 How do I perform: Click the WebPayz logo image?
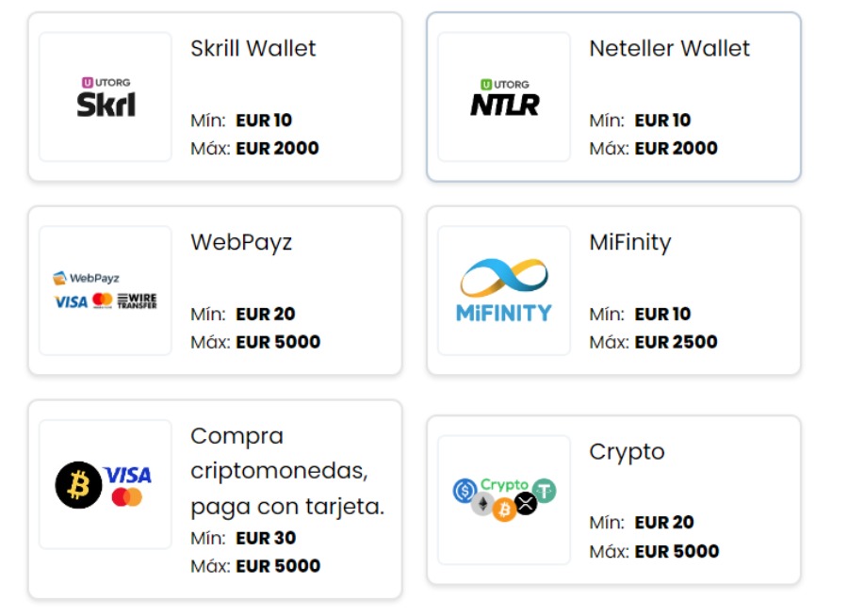click(106, 291)
